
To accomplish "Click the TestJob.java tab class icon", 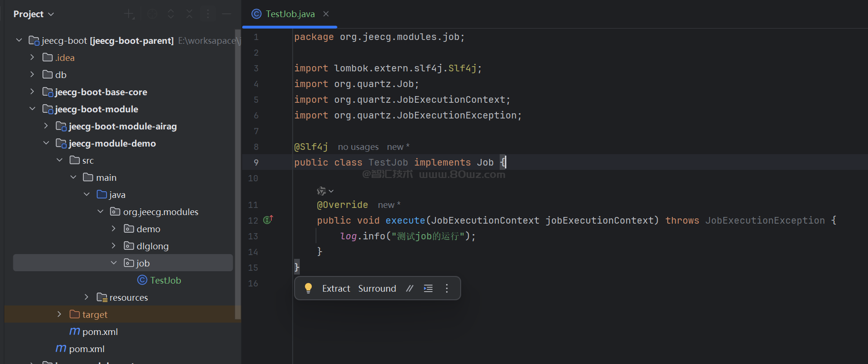I will [x=256, y=14].
